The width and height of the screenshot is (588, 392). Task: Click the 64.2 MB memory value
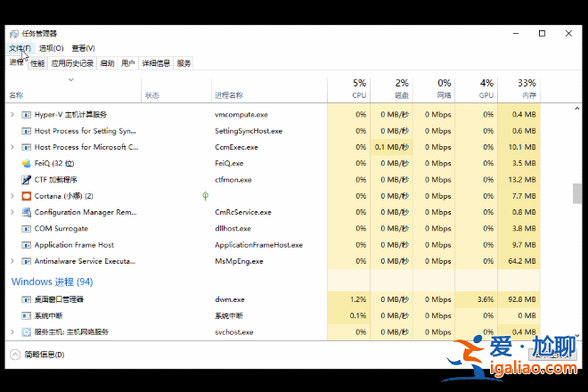click(522, 261)
